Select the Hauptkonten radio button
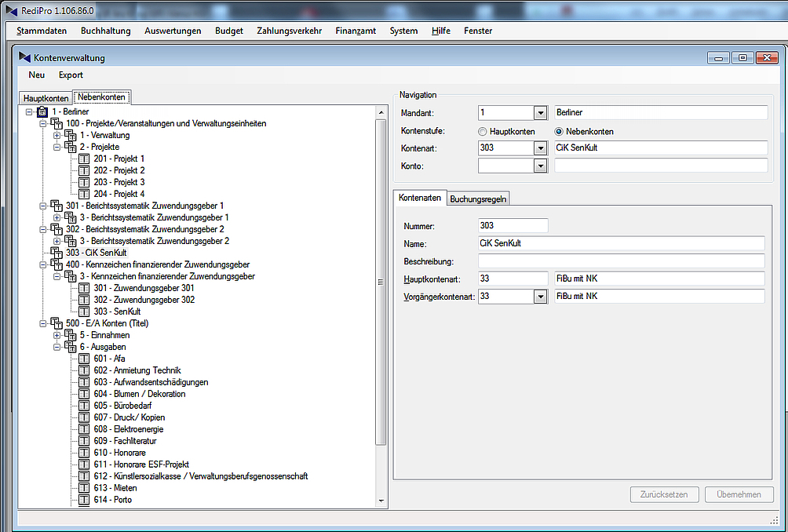This screenshot has height=532, width=788. click(483, 132)
